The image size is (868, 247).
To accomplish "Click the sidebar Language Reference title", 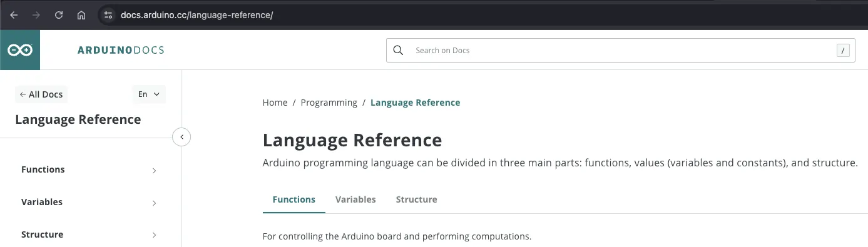I will (78, 119).
